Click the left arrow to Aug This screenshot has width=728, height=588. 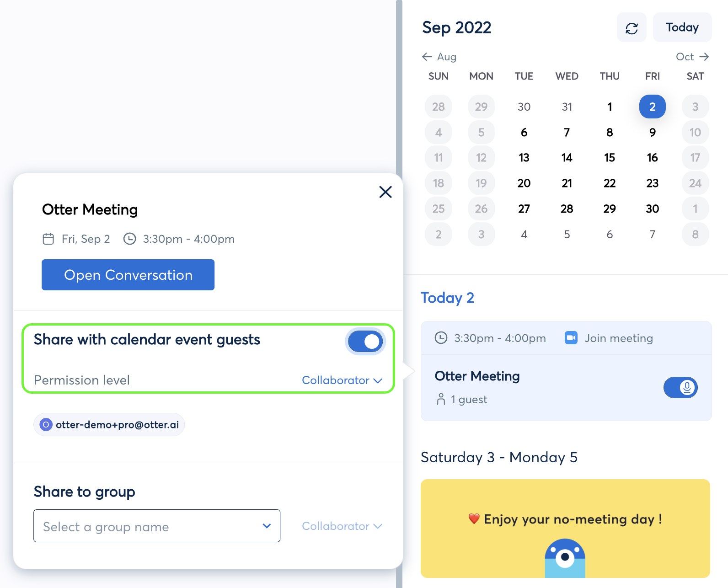tap(427, 57)
